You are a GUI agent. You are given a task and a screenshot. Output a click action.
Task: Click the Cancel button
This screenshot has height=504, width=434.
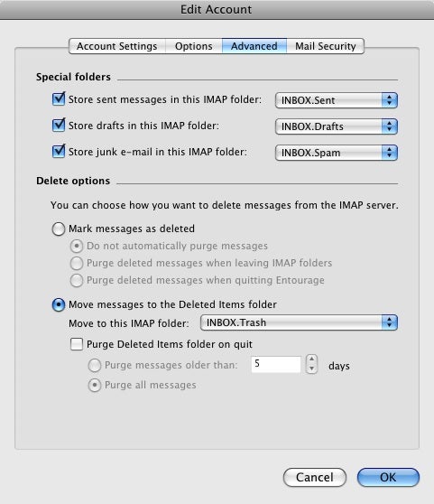point(315,477)
